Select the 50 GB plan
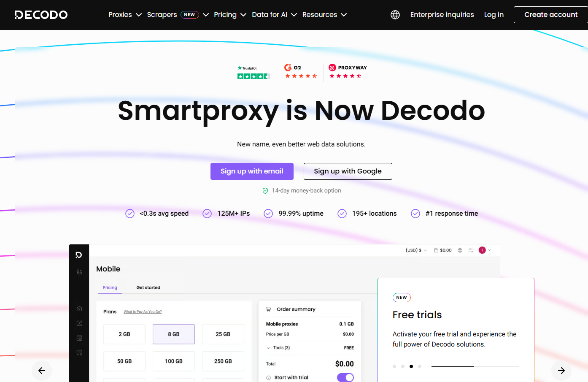588x382 pixels. click(x=124, y=361)
